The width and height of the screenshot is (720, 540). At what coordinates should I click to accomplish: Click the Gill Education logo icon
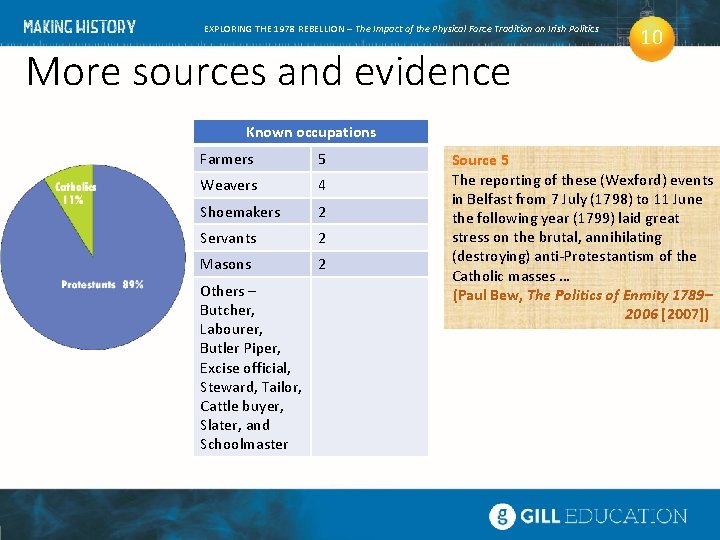tap(502, 516)
